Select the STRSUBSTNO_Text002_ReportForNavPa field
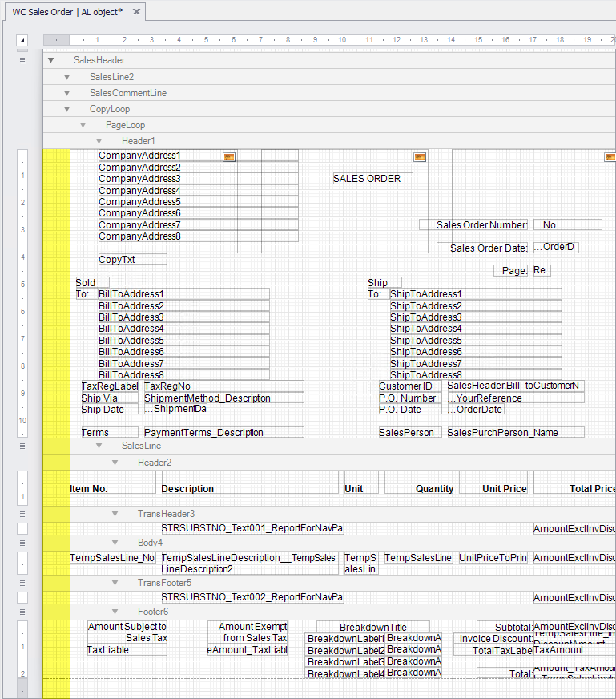616x699 pixels. point(252,597)
